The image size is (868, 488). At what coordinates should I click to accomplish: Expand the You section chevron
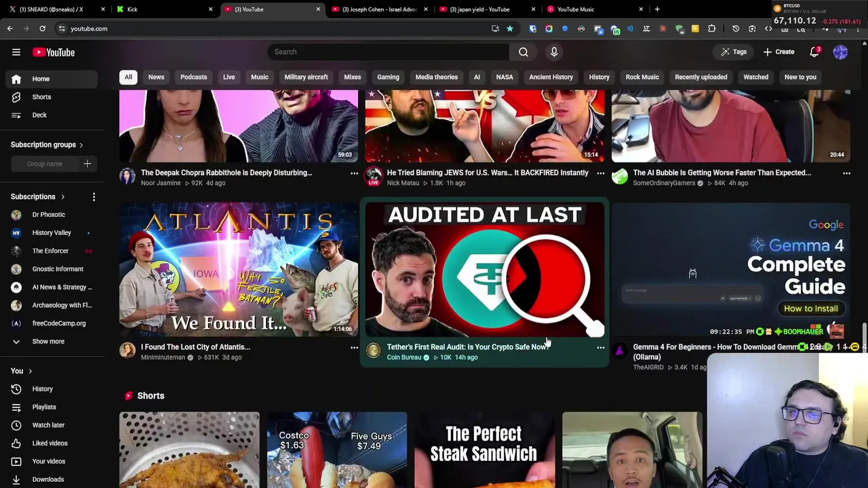tap(30, 371)
